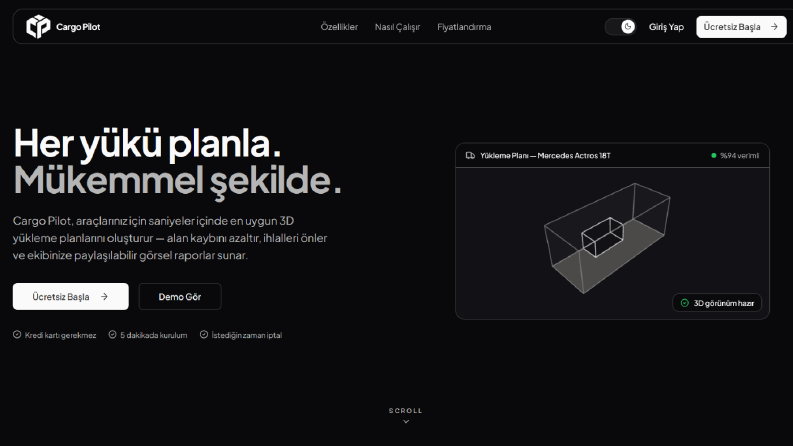The image size is (793, 446).
Task: Click the 5 dakikada kurulum text
Action: coord(154,335)
